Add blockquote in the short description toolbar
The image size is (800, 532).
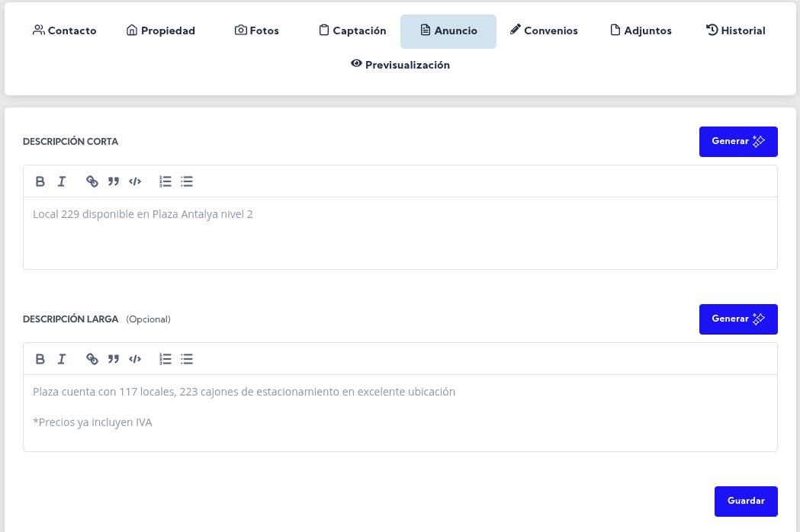click(x=114, y=181)
